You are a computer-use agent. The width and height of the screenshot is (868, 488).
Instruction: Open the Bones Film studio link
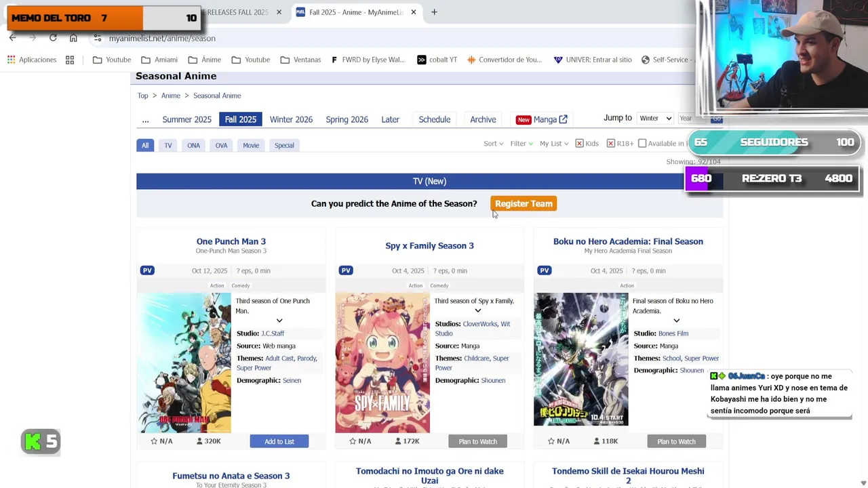[x=673, y=333]
